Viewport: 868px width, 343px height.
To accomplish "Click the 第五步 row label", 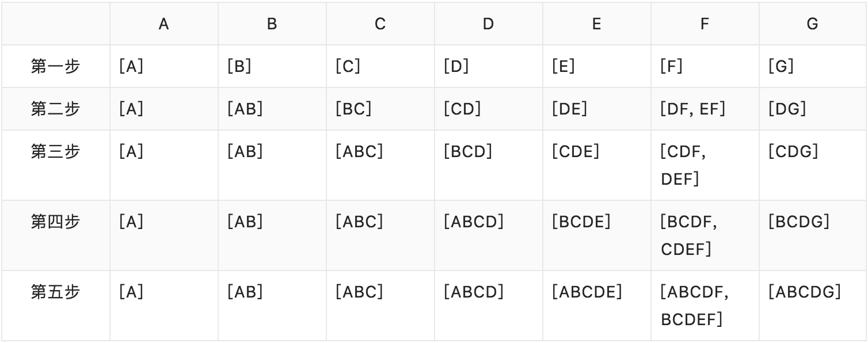I will pos(55,292).
